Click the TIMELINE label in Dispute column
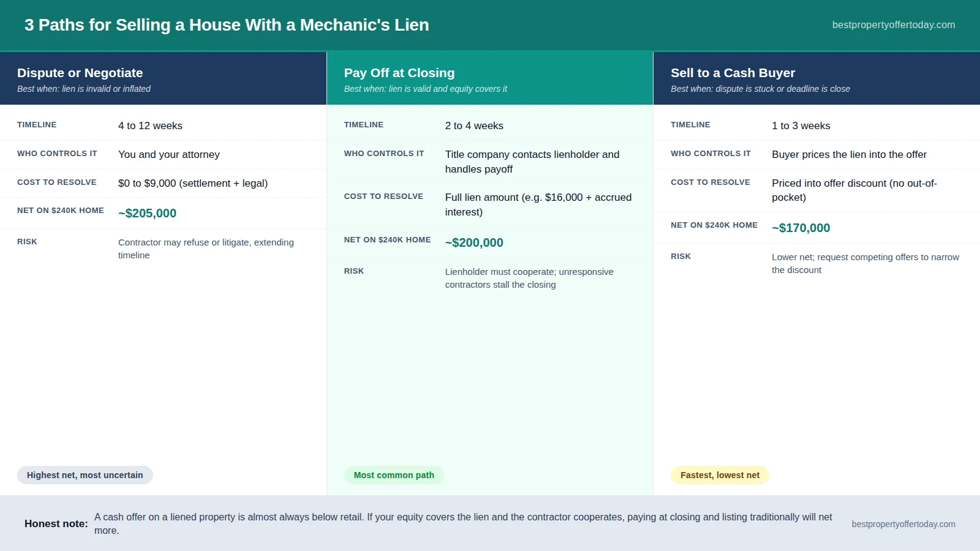The image size is (980, 551). (37, 124)
